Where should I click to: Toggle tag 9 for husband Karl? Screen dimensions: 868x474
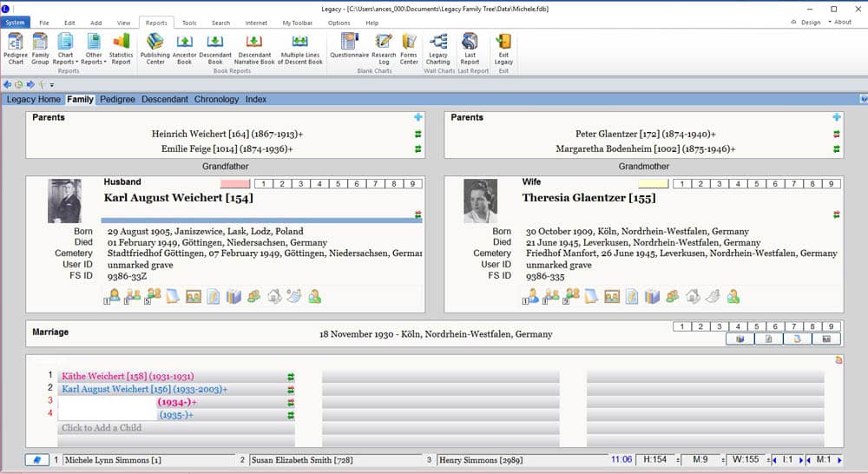tap(413, 184)
